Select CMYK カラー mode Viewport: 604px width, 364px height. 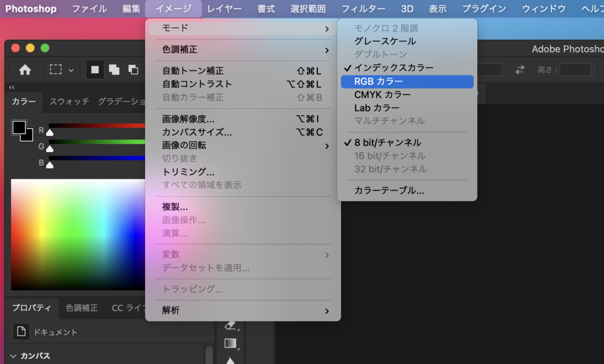pos(407,95)
